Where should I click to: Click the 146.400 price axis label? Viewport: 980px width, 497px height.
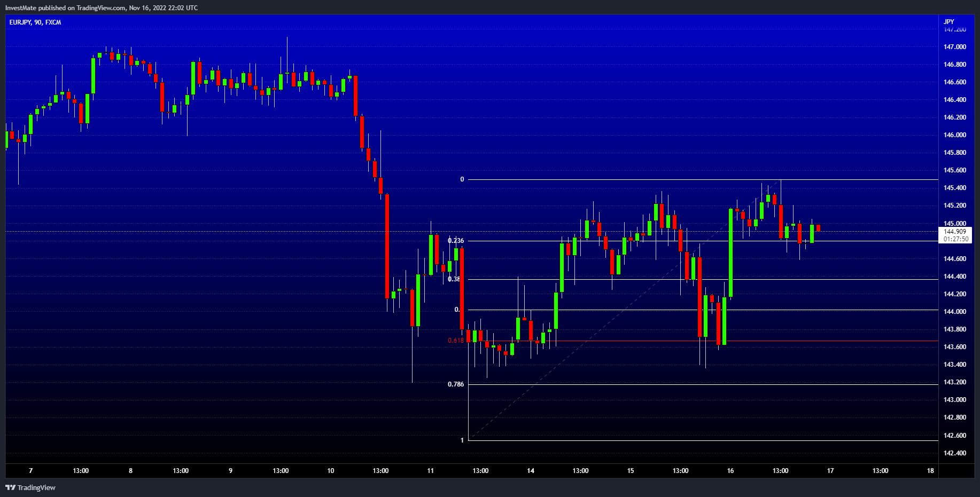[x=955, y=100]
